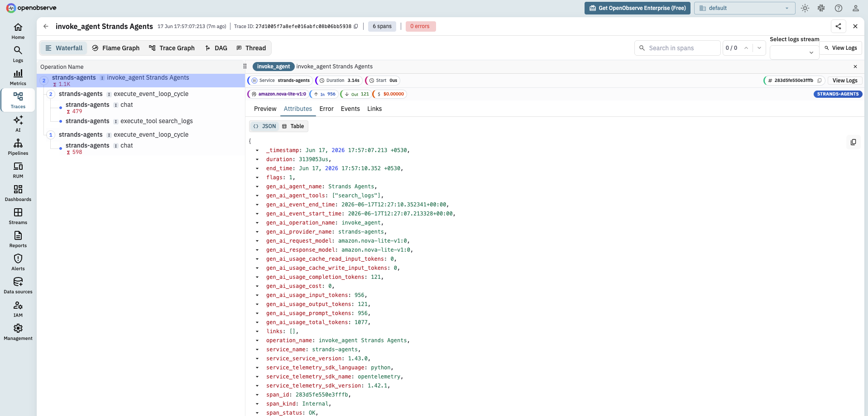The height and width of the screenshot is (416, 868).
Task: Open Management settings in the sidebar
Action: pos(18,332)
